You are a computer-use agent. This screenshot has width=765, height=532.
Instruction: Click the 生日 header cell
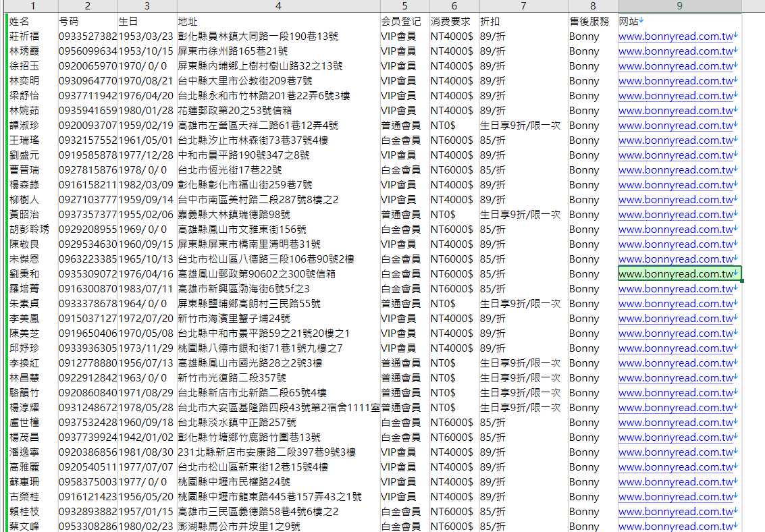click(147, 22)
